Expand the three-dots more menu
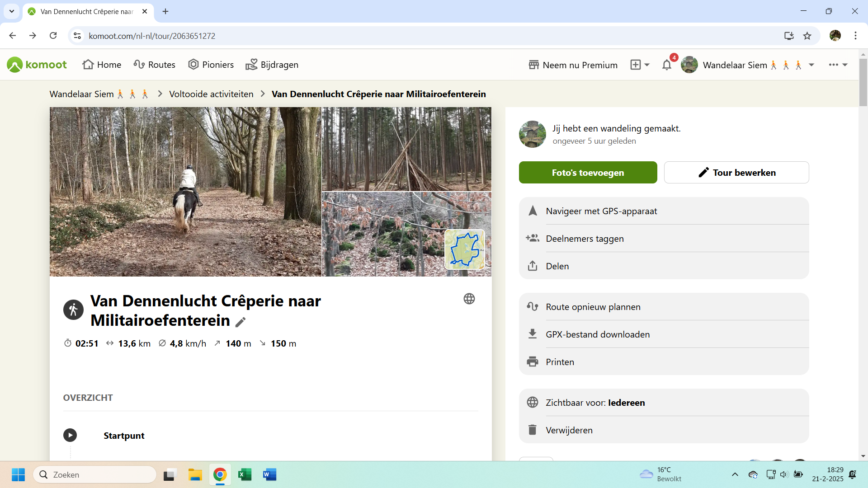 [838, 65]
